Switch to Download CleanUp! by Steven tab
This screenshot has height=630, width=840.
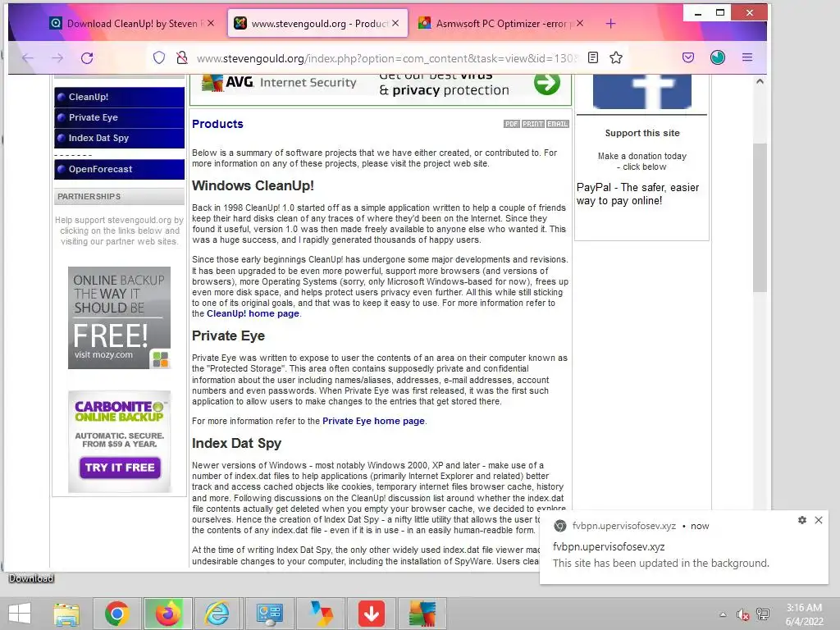(x=132, y=24)
